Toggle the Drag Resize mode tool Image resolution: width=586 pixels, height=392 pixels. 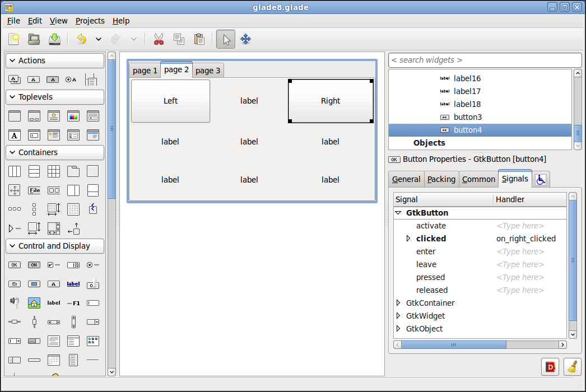(245, 39)
